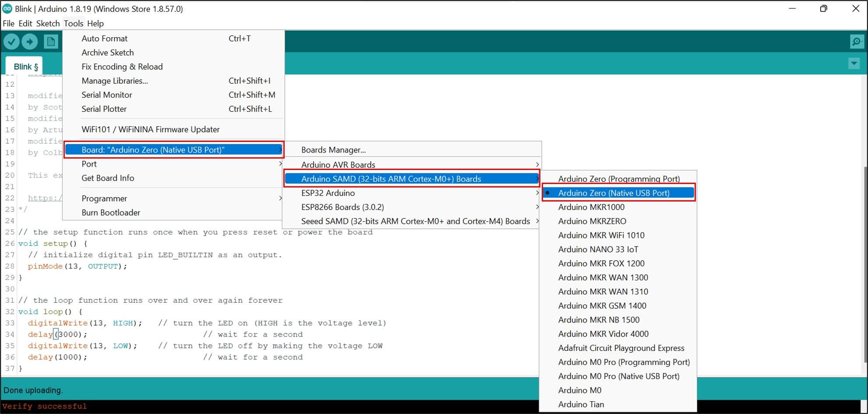Click the Arduino logo in title bar
Viewport: 868px width, 414px height.
click(x=7, y=9)
